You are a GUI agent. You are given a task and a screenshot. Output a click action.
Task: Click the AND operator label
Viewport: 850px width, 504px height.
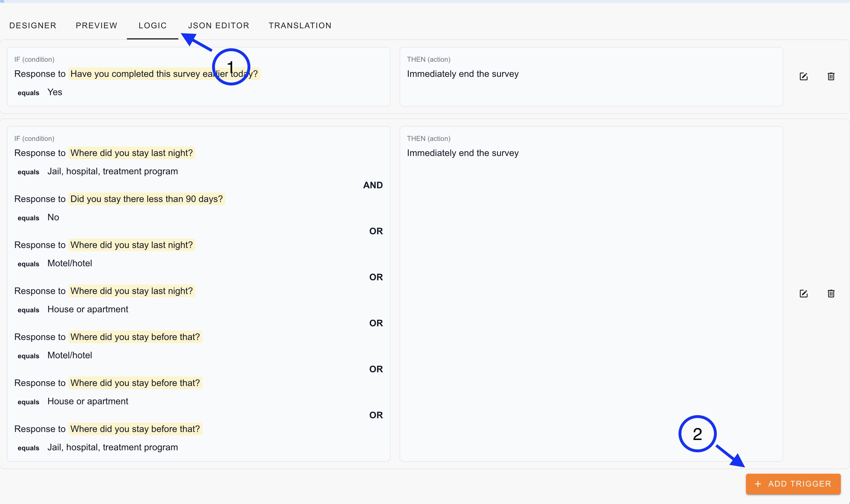tap(373, 185)
